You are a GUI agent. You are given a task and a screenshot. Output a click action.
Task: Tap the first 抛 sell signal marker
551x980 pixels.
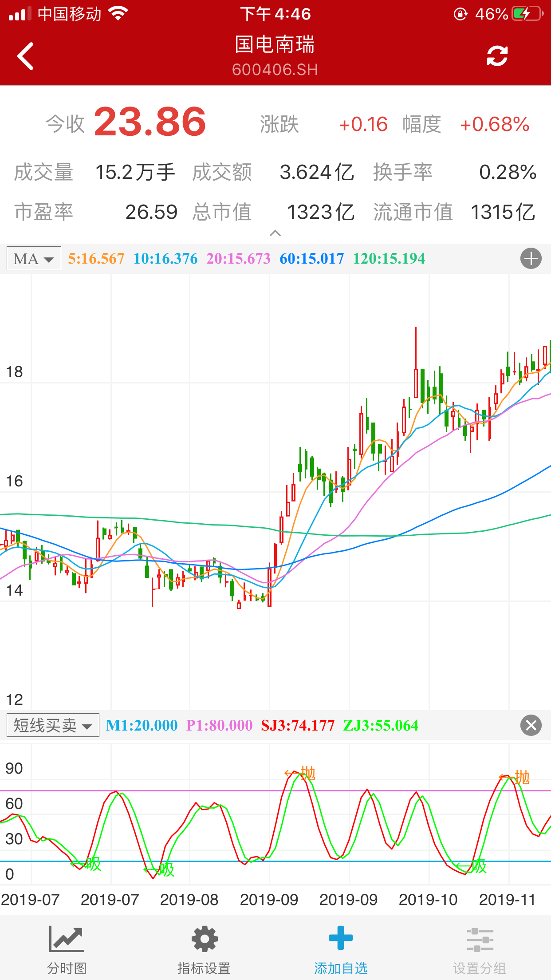tap(307, 774)
